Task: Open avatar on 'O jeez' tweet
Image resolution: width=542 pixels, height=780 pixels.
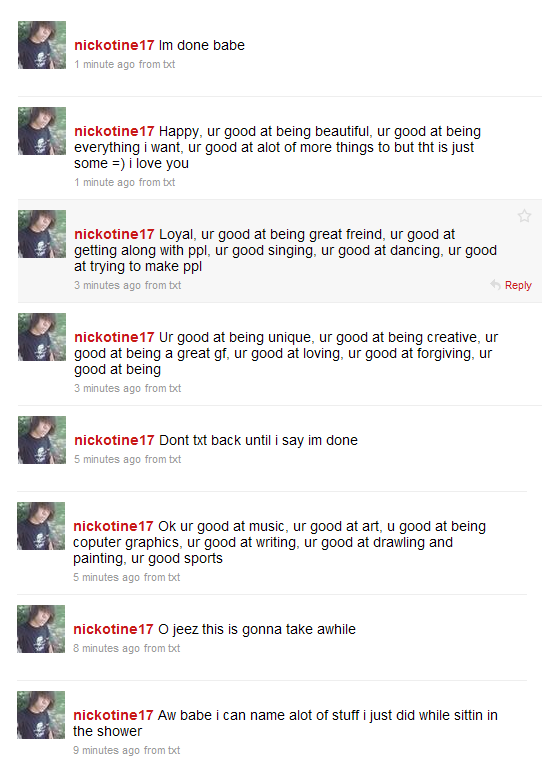Action: (41, 629)
